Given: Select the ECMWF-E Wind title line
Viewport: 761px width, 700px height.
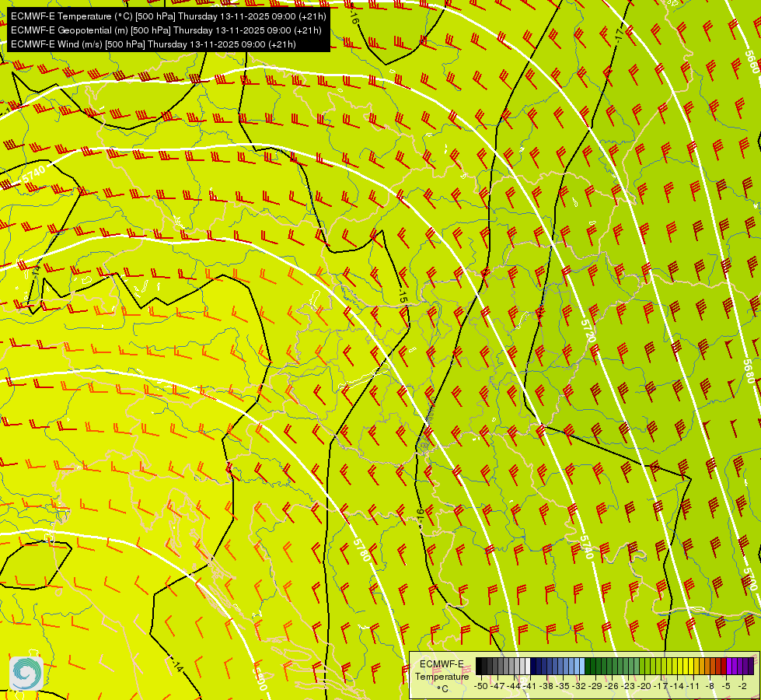Looking at the screenshot, I should 153,44.
